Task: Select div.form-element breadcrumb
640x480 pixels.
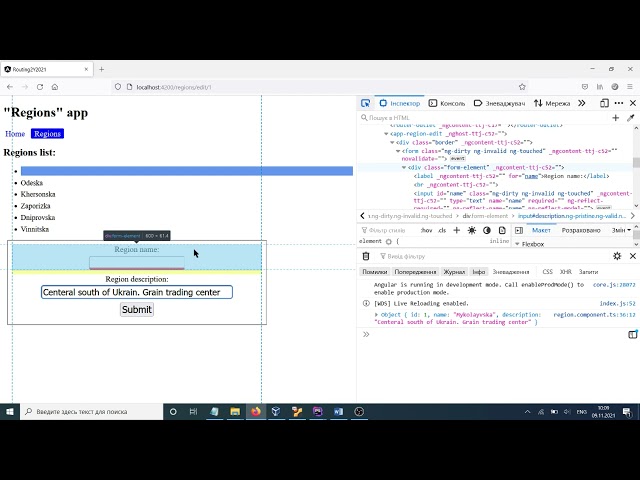Action: [485, 216]
